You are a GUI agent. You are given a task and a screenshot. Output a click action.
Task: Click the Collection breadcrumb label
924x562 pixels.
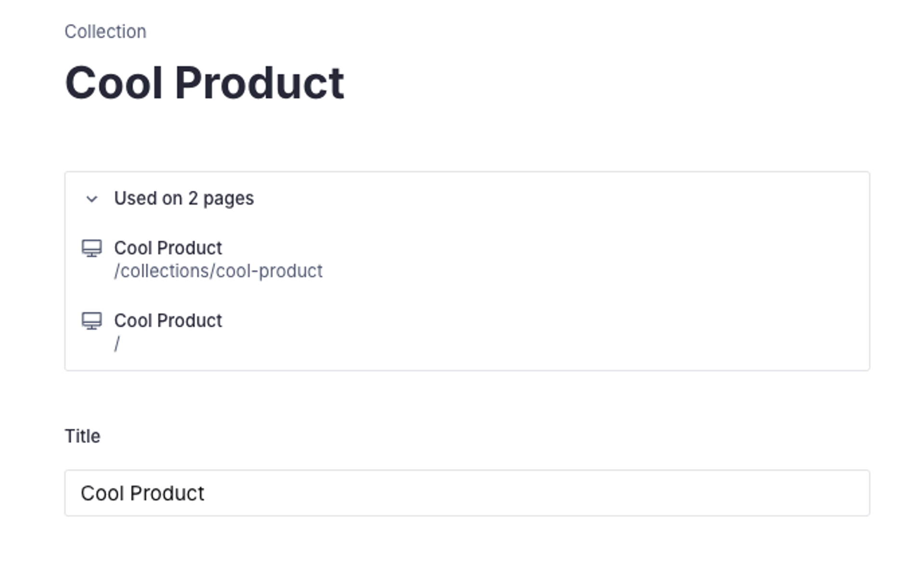tap(105, 32)
